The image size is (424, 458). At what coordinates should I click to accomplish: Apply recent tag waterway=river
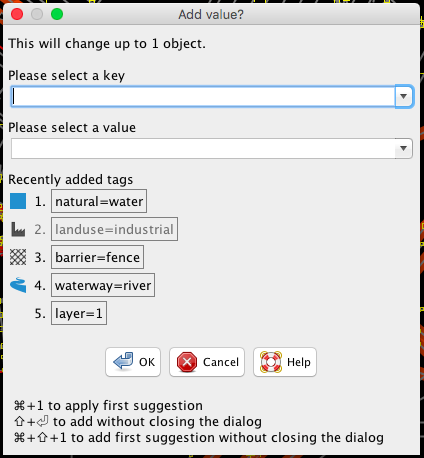coord(103,285)
